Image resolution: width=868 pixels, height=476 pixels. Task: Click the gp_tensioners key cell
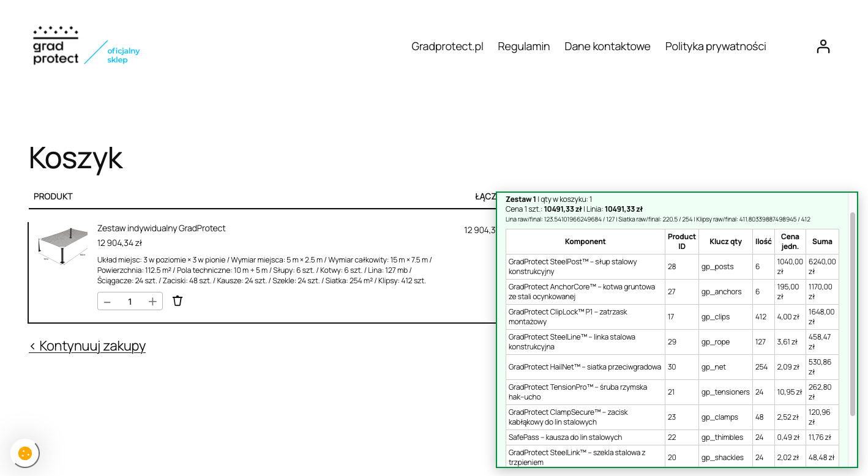(726, 392)
